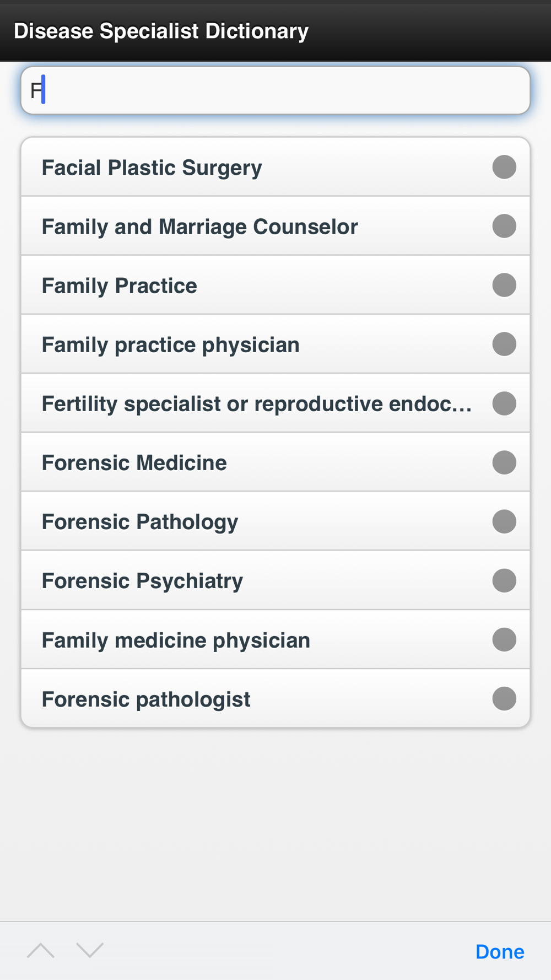The width and height of the screenshot is (551, 980).
Task: Select the Family and Marriage Counselor radio dot
Action: click(x=504, y=226)
